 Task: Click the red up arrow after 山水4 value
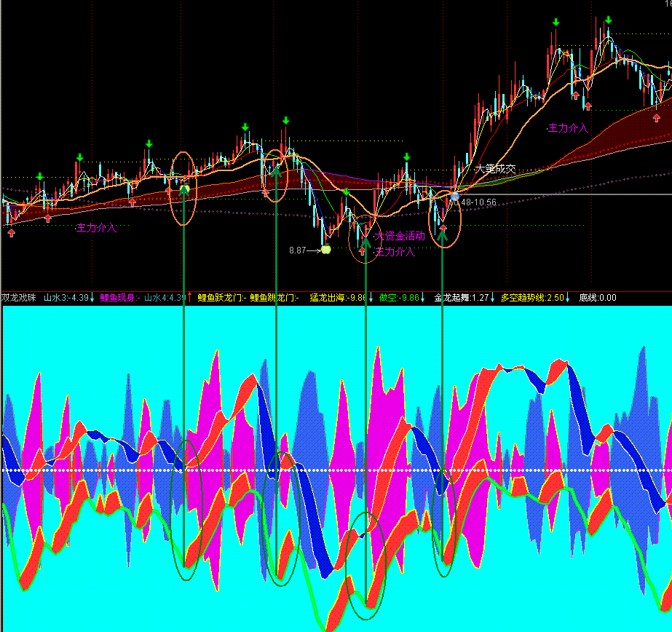coord(189,297)
